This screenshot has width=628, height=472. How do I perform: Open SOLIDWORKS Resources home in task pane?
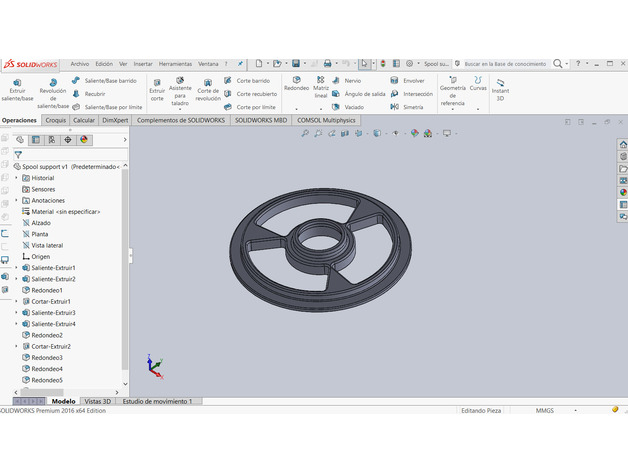[623, 144]
